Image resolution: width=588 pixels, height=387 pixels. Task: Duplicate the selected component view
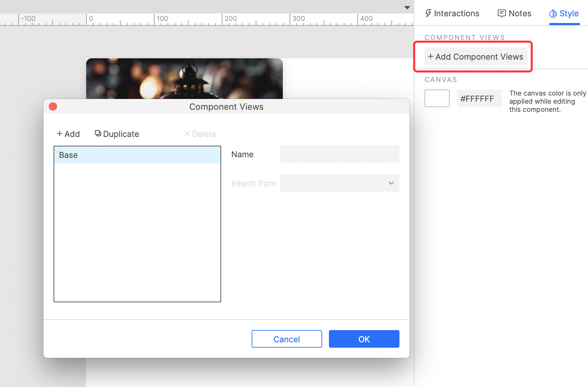pyautogui.click(x=117, y=134)
